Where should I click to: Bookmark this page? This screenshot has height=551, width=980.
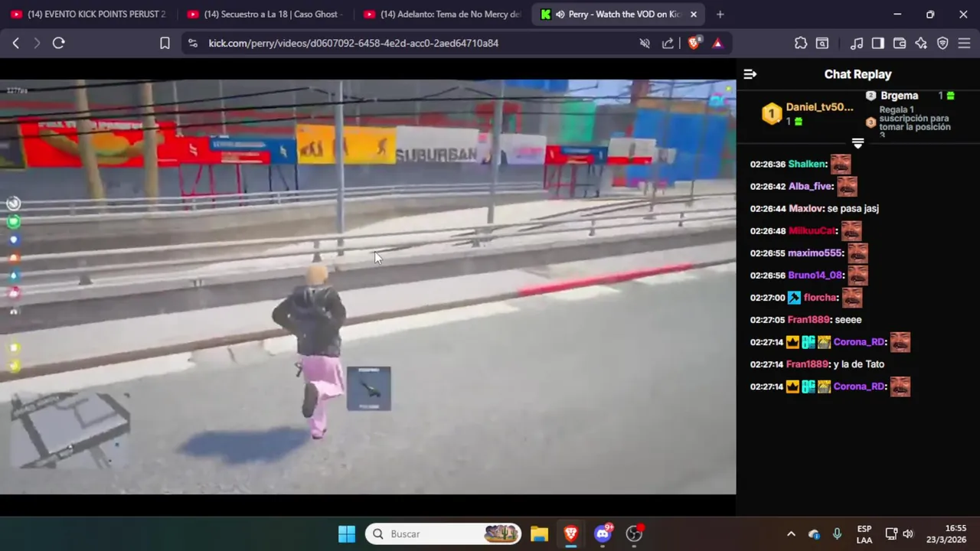[x=165, y=43]
